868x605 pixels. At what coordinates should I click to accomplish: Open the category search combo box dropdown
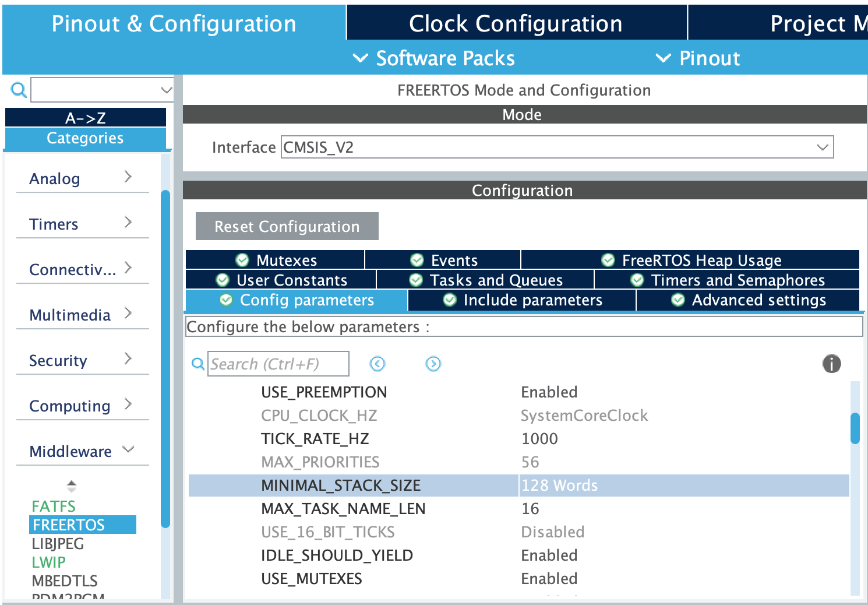166,90
